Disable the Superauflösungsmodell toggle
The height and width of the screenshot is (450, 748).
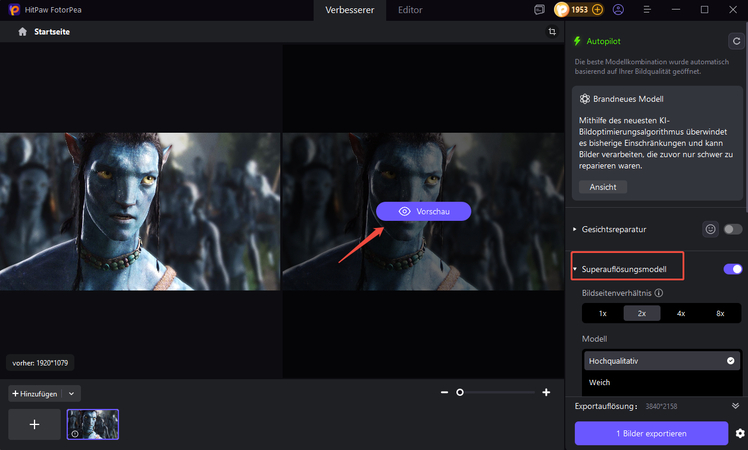point(732,269)
